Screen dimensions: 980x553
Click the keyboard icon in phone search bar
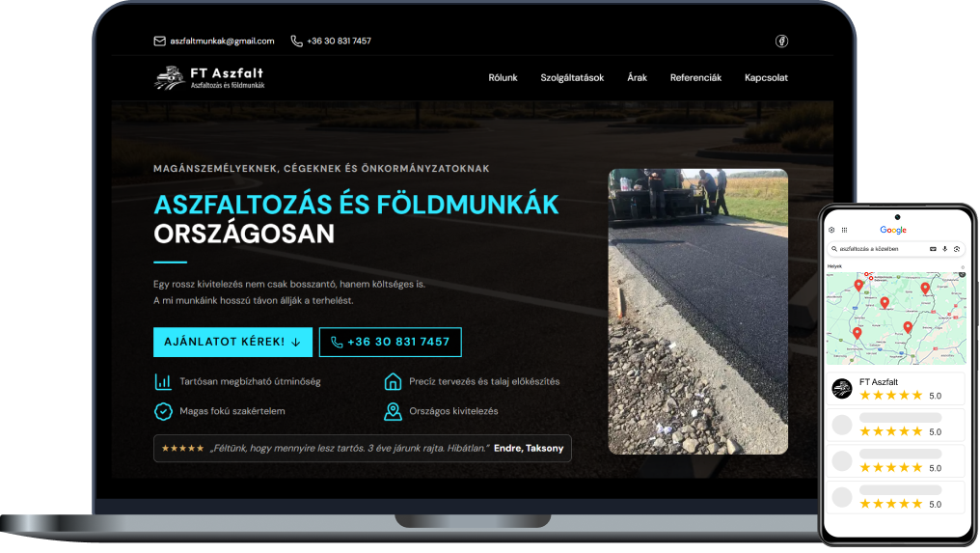pyautogui.click(x=933, y=249)
